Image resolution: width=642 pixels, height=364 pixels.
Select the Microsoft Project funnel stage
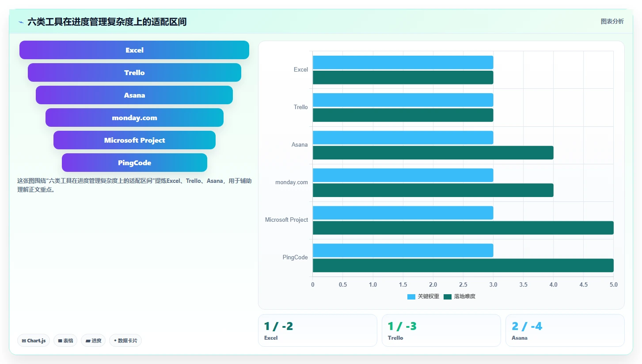(134, 140)
